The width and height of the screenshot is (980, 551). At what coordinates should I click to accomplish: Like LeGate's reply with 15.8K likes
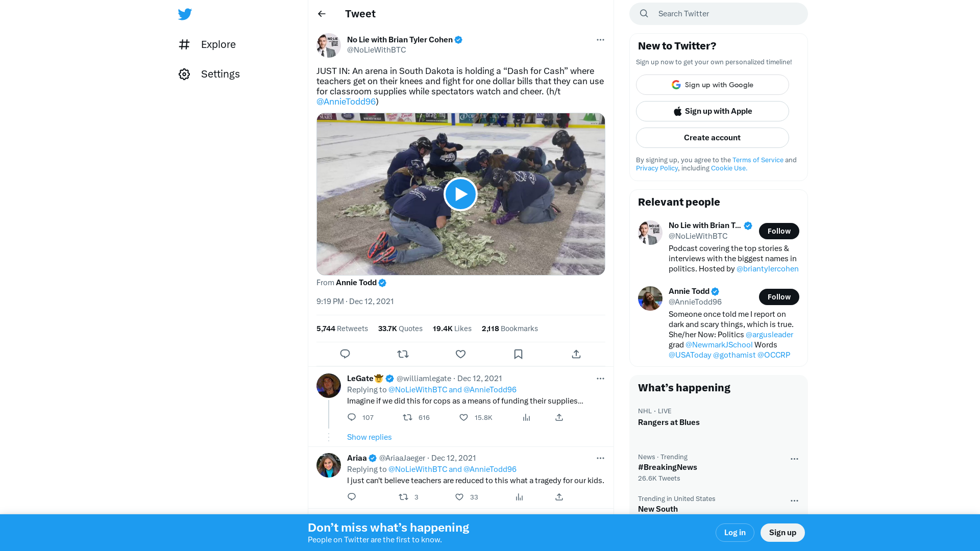463,417
